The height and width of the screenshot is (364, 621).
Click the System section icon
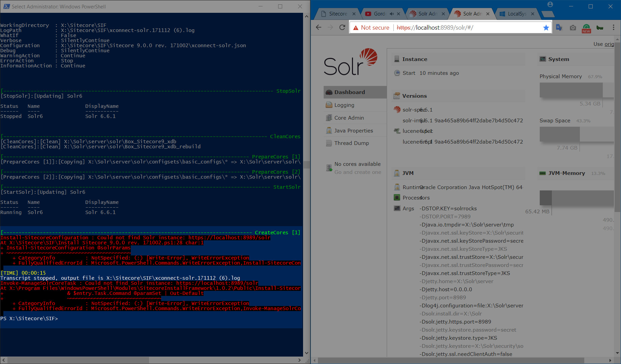pyautogui.click(x=543, y=59)
